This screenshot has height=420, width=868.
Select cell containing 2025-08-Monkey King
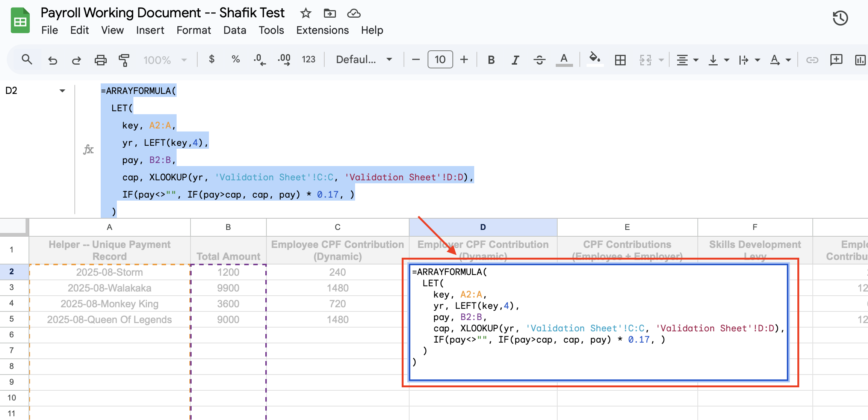pos(109,304)
